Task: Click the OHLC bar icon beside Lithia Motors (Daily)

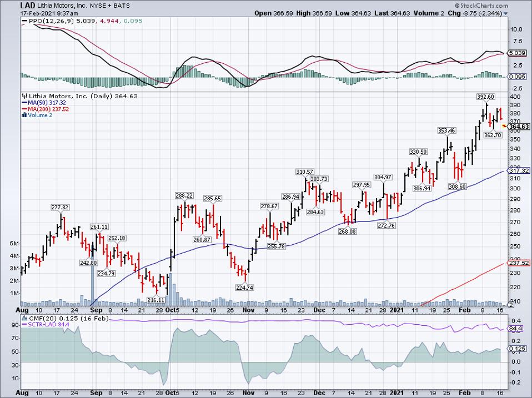Action: click(x=25, y=96)
